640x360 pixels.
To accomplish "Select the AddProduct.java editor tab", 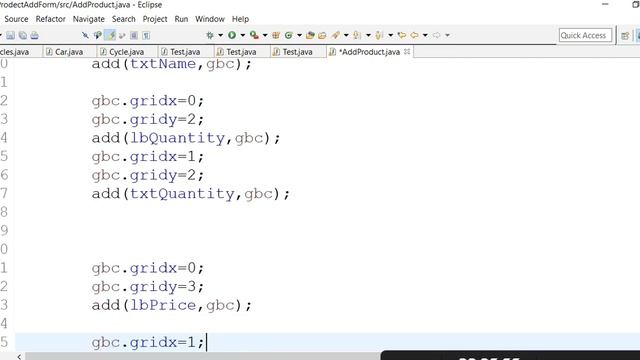I will 369,52.
